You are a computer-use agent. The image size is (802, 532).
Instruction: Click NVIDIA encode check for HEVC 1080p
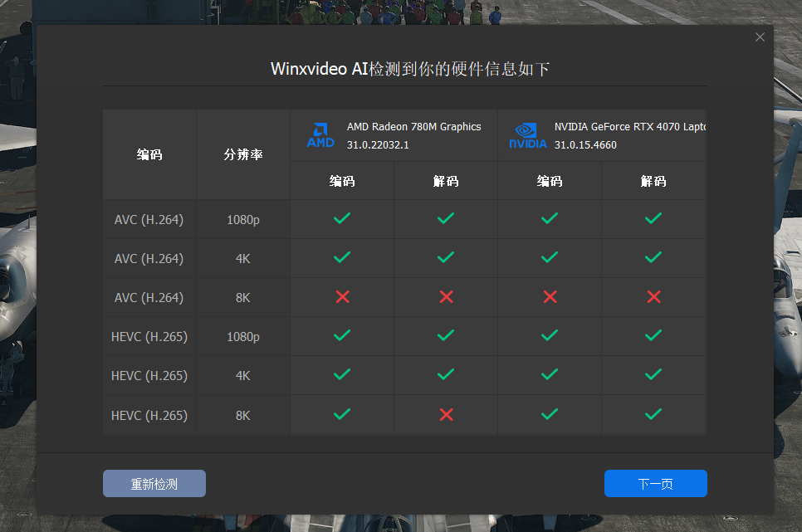click(x=550, y=335)
